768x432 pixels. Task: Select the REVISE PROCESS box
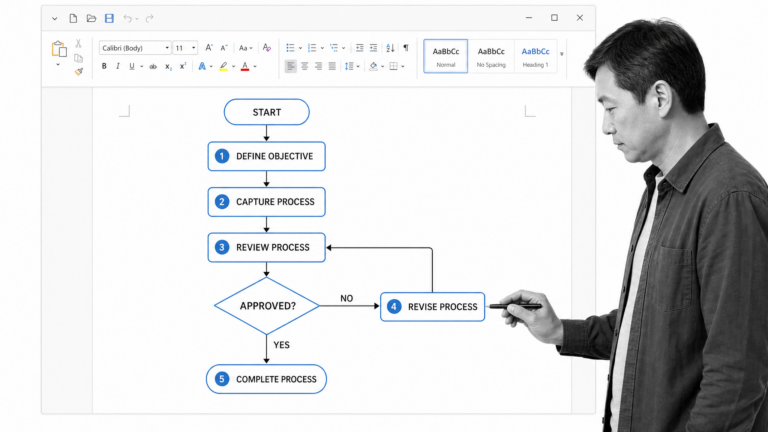tap(432, 307)
